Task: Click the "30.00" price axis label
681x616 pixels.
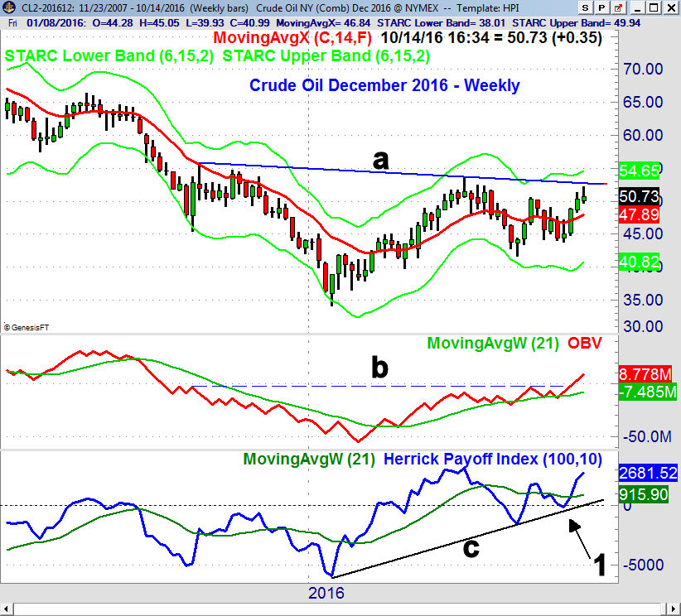Action: pyautogui.click(x=643, y=326)
